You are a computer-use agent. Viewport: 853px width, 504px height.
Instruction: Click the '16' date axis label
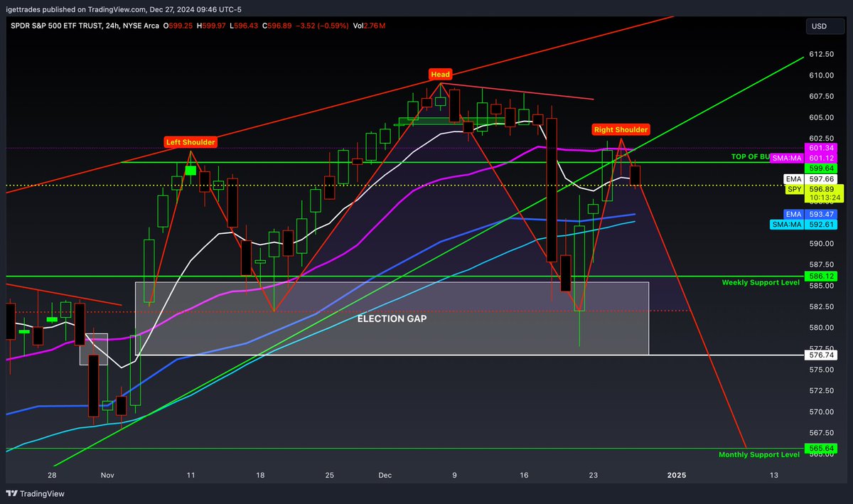tap(524, 474)
